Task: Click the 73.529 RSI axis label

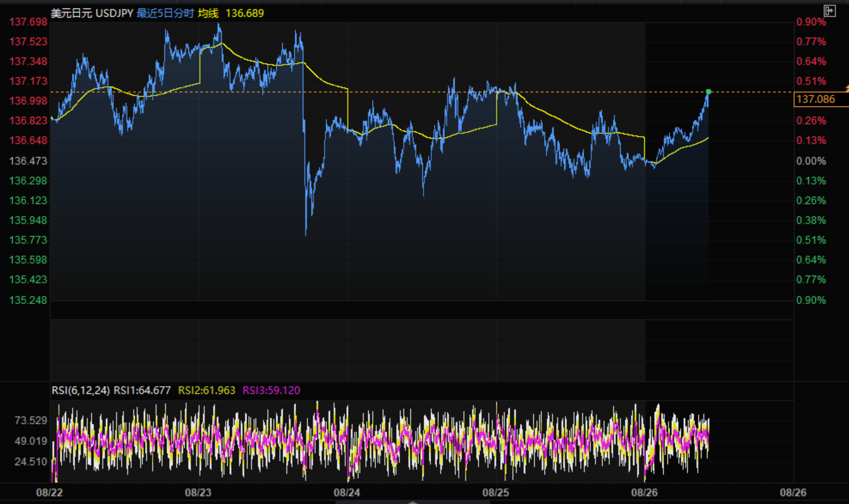Action: click(31, 421)
